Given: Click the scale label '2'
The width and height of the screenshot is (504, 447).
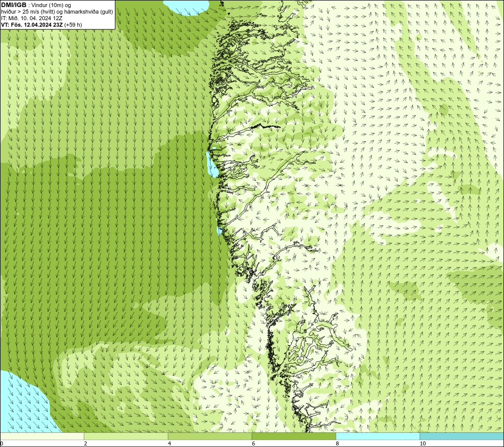Looking at the screenshot, I should coord(86,443).
